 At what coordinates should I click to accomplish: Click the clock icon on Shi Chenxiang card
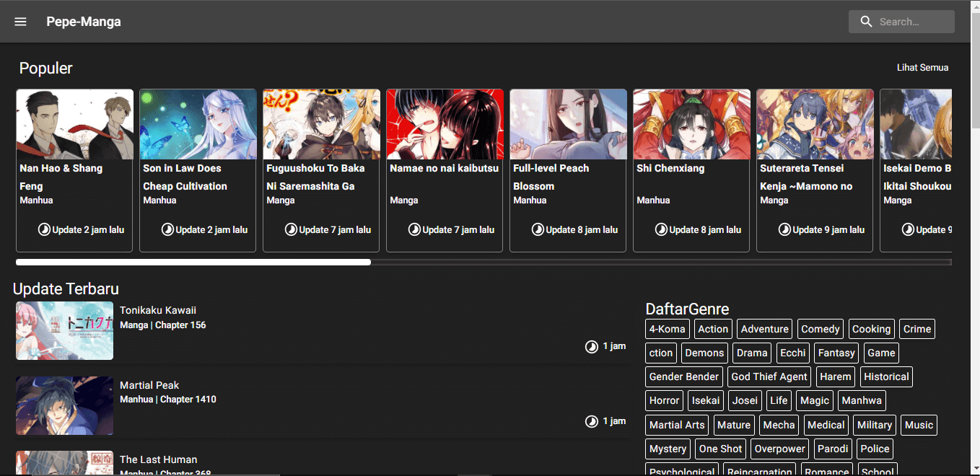point(661,229)
